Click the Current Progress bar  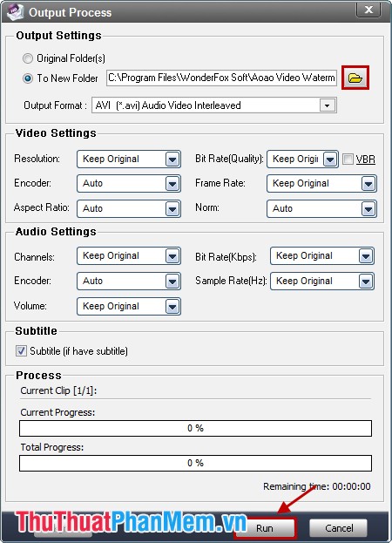(195, 428)
